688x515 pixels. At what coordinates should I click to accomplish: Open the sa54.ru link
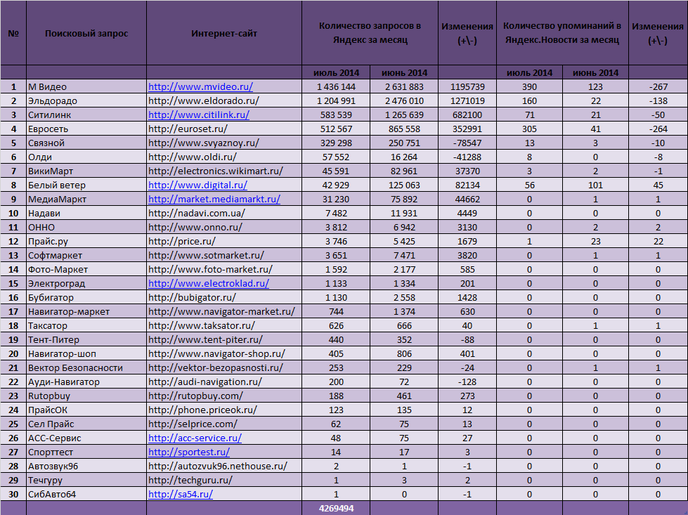pyautogui.click(x=181, y=494)
